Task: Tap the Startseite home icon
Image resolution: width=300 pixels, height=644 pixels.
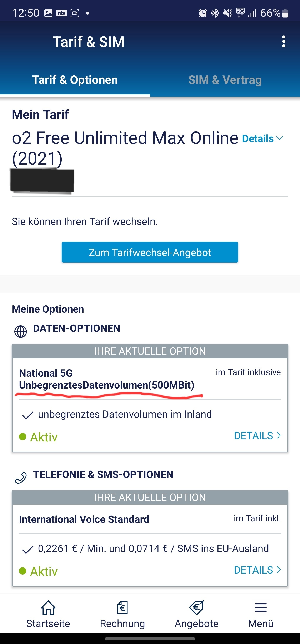Action: point(48,608)
